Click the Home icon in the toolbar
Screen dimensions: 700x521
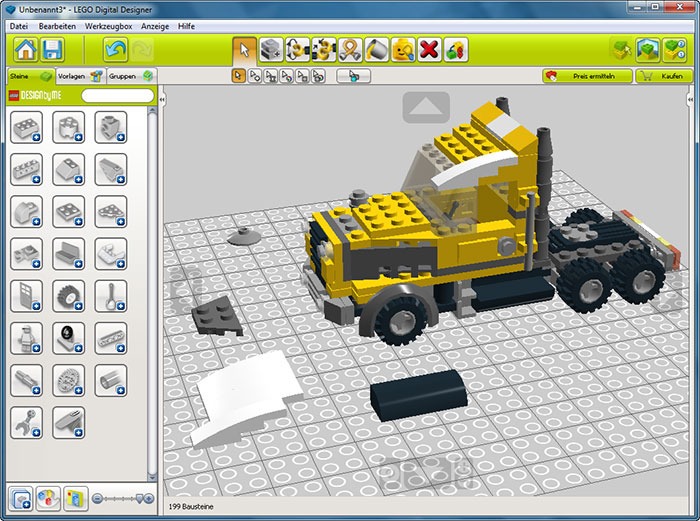coord(25,49)
